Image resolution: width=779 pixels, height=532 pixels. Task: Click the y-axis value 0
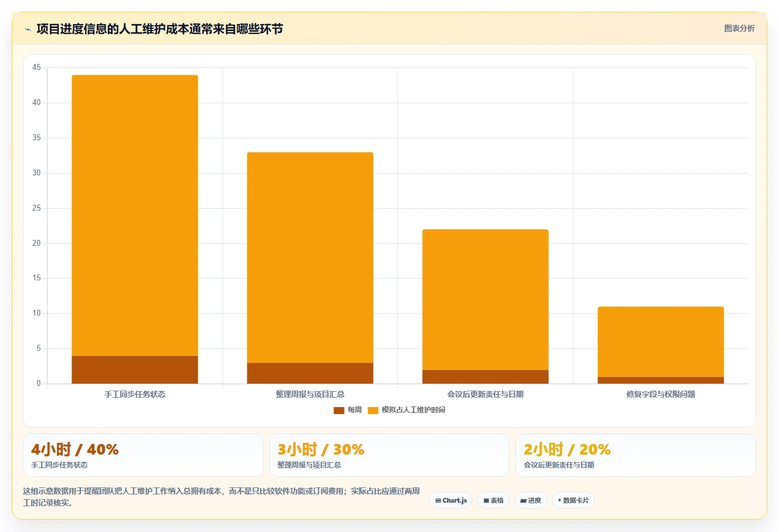tap(39, 384)
